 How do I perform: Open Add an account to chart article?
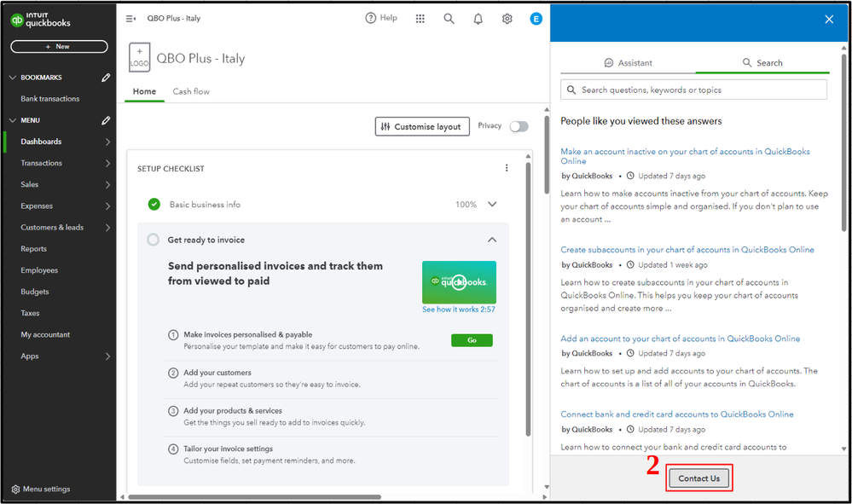tap(681, 339)
